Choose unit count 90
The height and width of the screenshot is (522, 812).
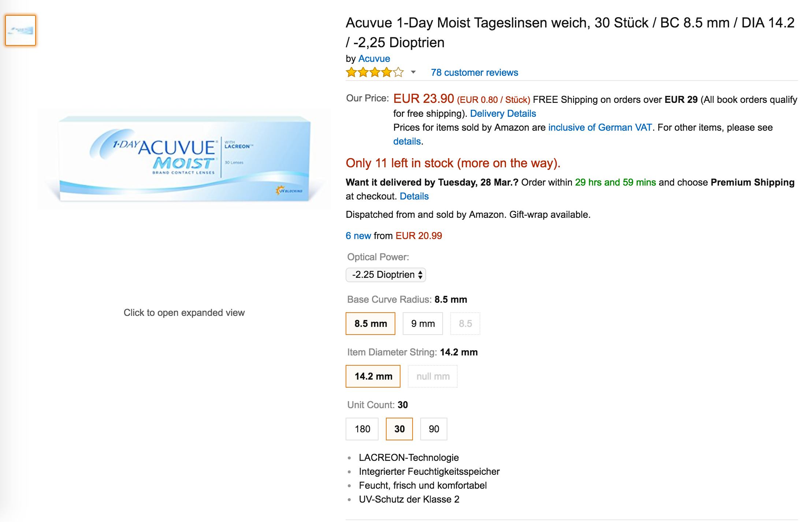tap(434, 429)
